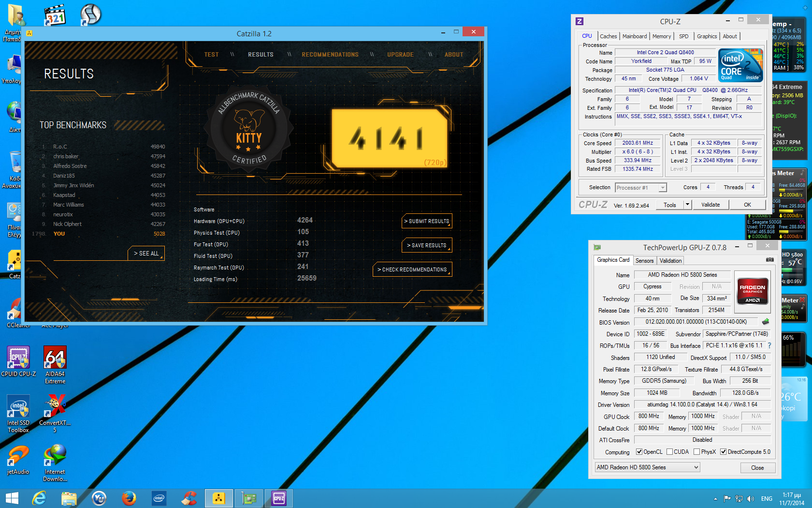
Task: Open the AIDA64 Extreme desktop icon
Action: pos(55,364)
